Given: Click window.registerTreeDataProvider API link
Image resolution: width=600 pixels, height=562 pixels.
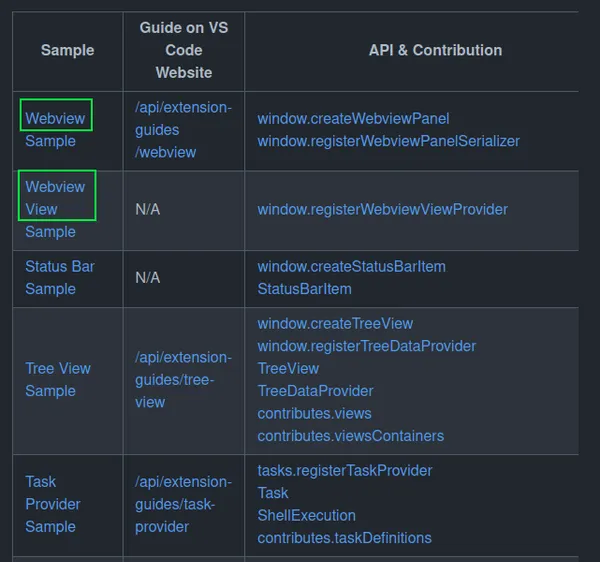Looking at the screenshot, I should tap(367, 346).
